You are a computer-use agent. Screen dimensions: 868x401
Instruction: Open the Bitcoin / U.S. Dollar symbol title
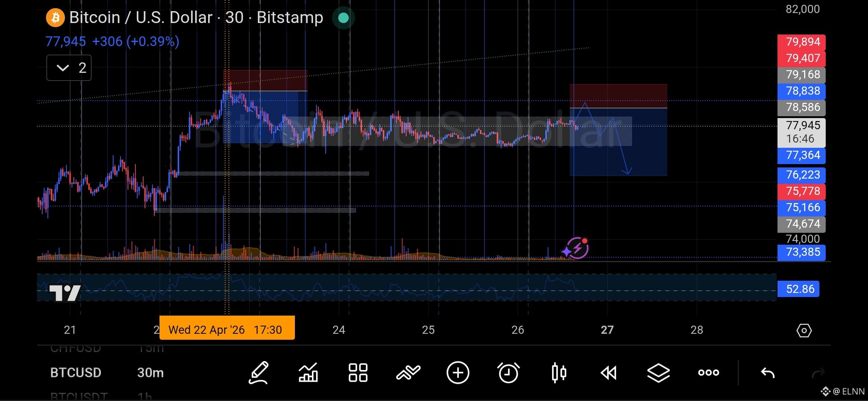(x=196, y=17)
